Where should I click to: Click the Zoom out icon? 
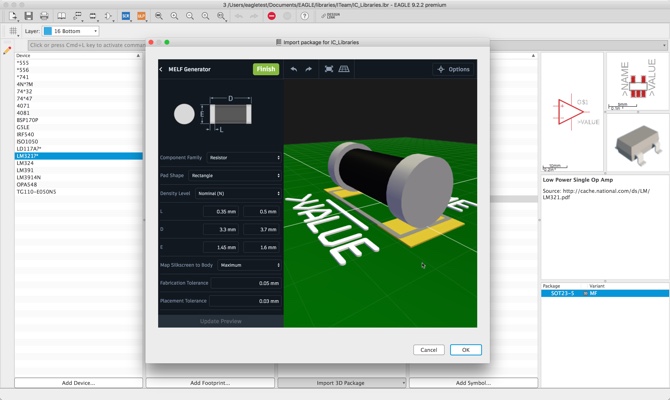pyautogui.click(x=190, y=16)
